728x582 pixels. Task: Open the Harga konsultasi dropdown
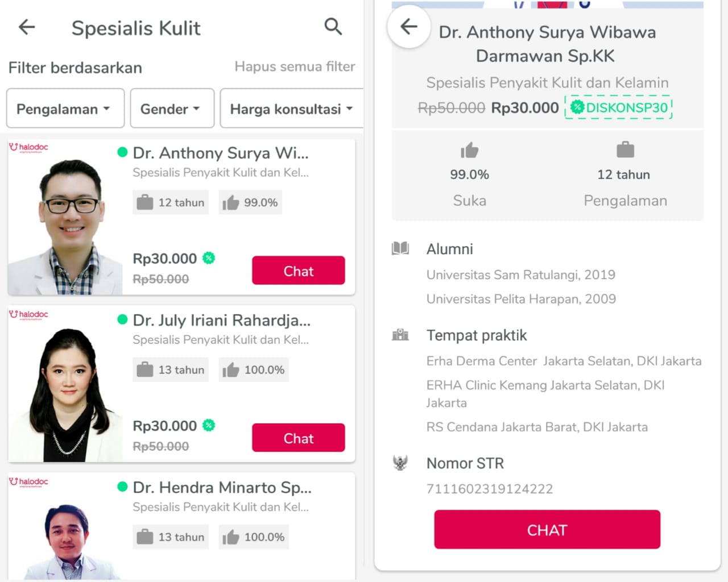click(291, 109)
